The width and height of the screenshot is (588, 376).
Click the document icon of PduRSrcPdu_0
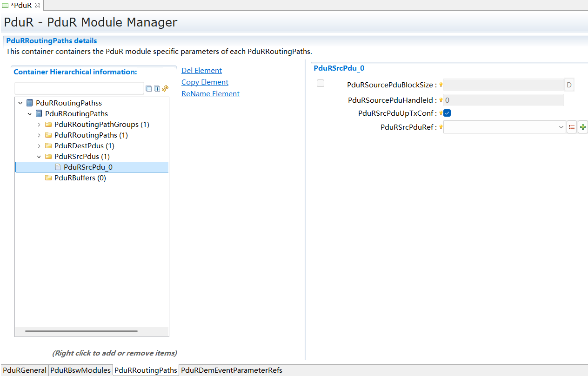click(58, 167)
